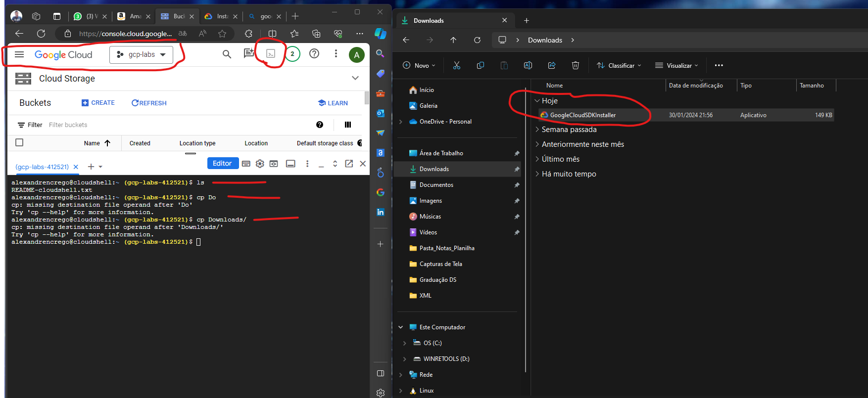Screen dimensions: 868x398
Task: Open Google Cloud help question mark
Action: [x=314, y=53]
